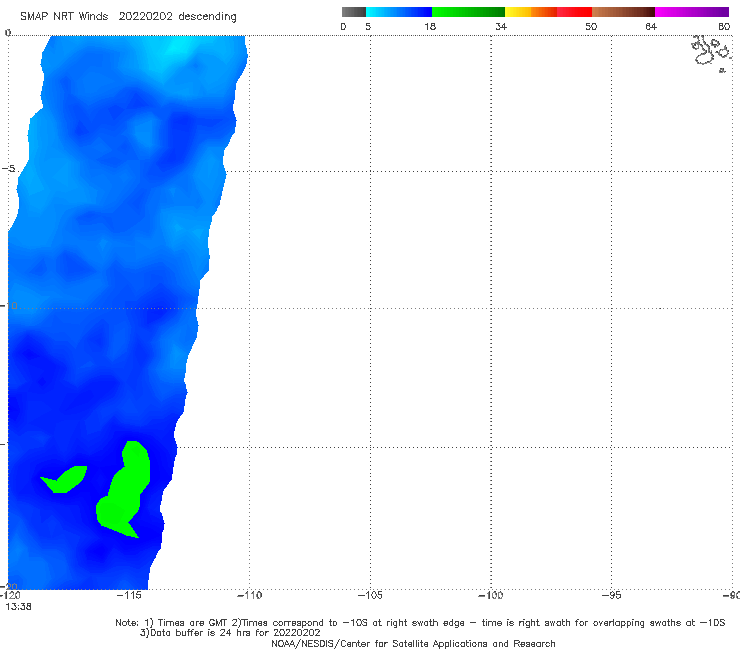
Task: Click the longitude label '-120'
Action: click(10, 595)
